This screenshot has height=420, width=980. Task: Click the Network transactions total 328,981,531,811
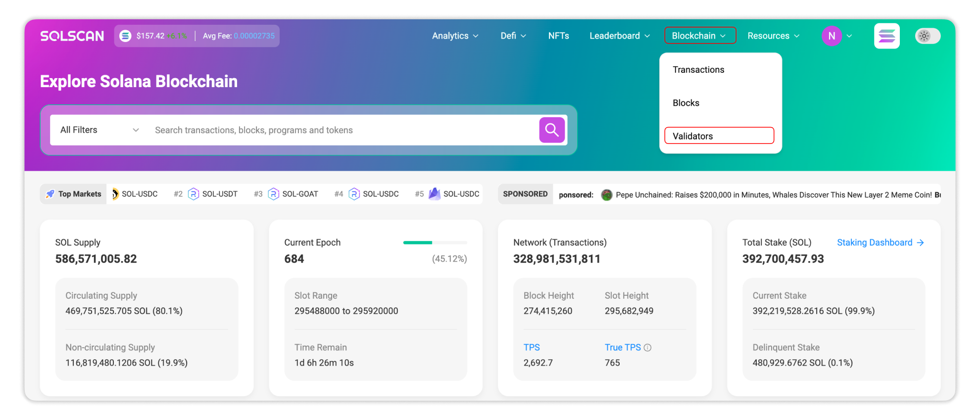(x=557, y=259)
